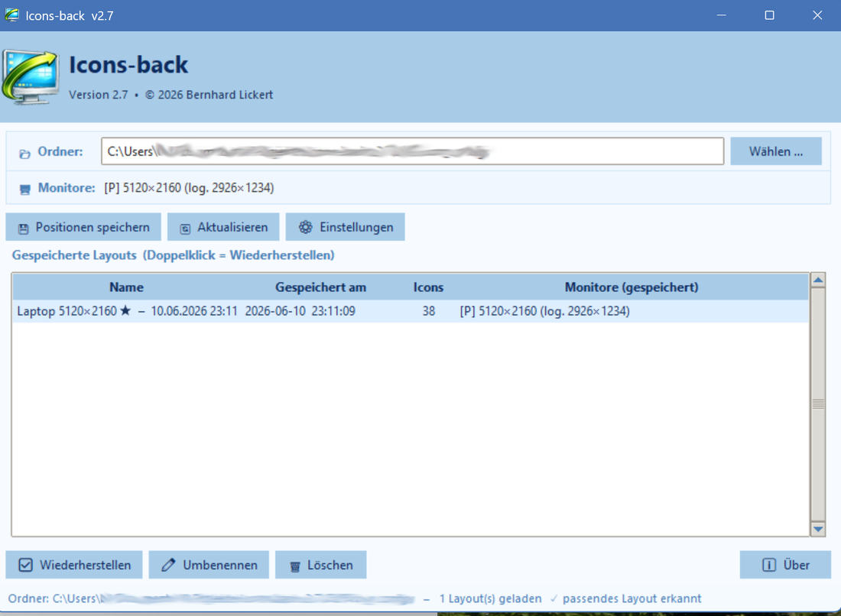Click the refresh icon on Aktualisieren
Viewport: 841px width, 616px height.
point(185,229)
